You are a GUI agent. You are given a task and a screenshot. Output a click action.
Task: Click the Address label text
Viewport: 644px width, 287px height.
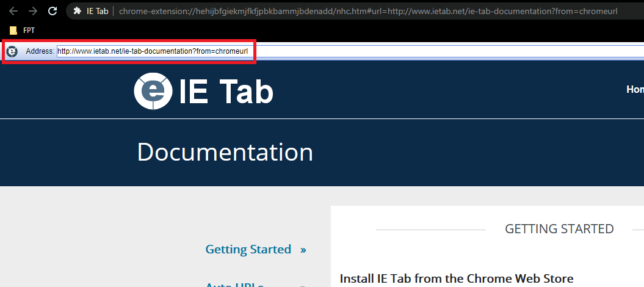pos(40,51)
